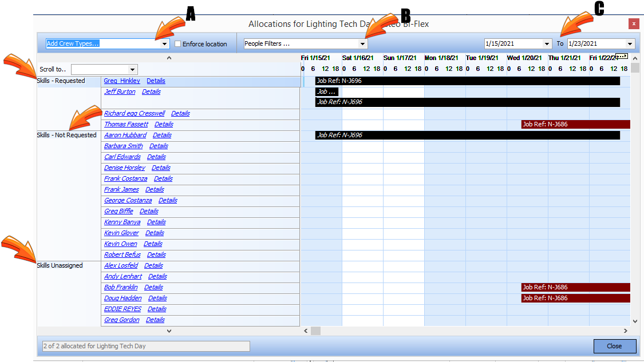This screenshot has width=644, height=362.
Task: Open Greg Hinkley's crew link
Action: pos(122,81)
